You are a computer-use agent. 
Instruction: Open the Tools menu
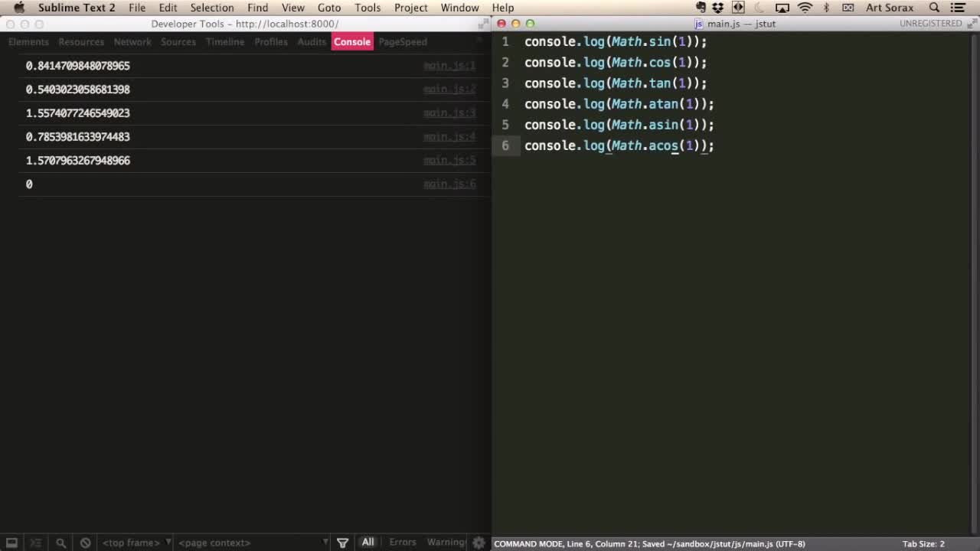coord(367,8)
